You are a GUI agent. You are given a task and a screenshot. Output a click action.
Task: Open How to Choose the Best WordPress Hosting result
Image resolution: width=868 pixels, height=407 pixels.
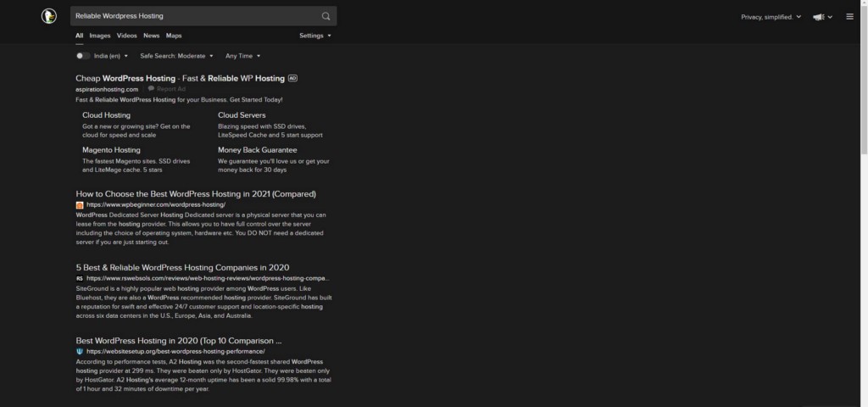click(x=196, y=194)
